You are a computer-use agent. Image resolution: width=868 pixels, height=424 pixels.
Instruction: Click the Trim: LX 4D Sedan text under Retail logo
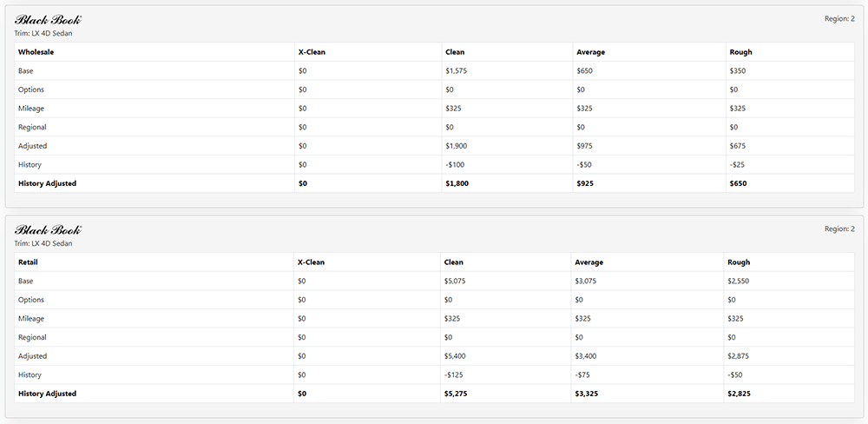tap(43, 244)
